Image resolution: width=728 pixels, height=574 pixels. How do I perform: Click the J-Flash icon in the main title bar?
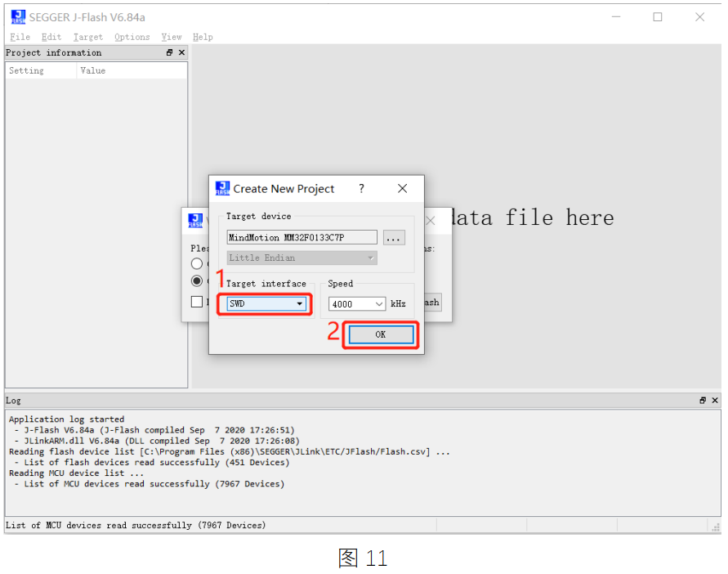click(18, 16)
